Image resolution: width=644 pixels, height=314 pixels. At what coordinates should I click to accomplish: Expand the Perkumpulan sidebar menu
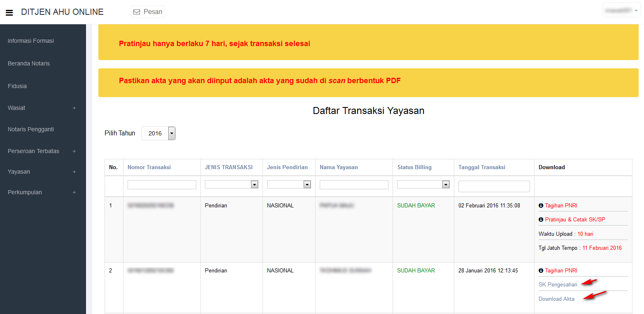(x=74, y=192)
